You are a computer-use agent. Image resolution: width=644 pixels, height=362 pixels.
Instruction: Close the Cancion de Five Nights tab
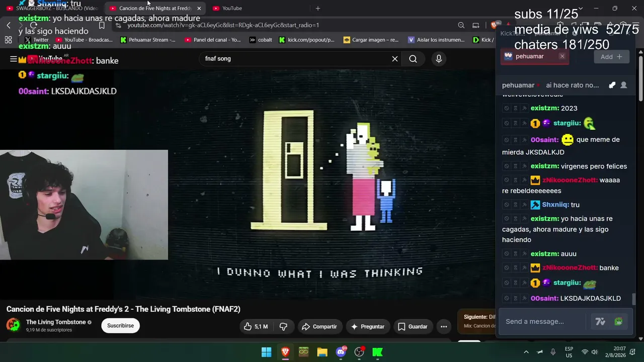(199, 9)
